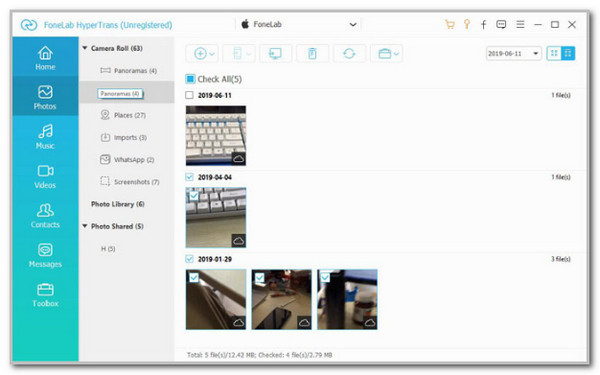Open the hamburger menu icon

(x=520, y=24)
